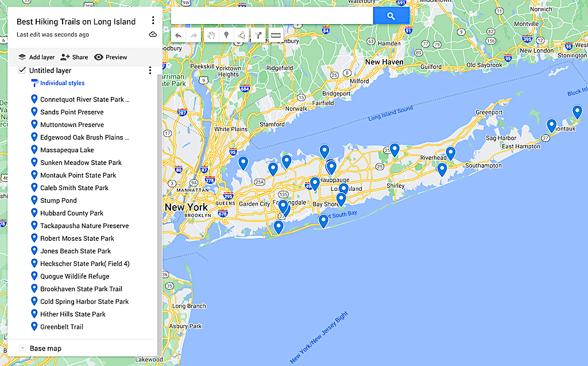Click the Share button
The height and width of the screenshot is (366, 588).
(74, 57)
